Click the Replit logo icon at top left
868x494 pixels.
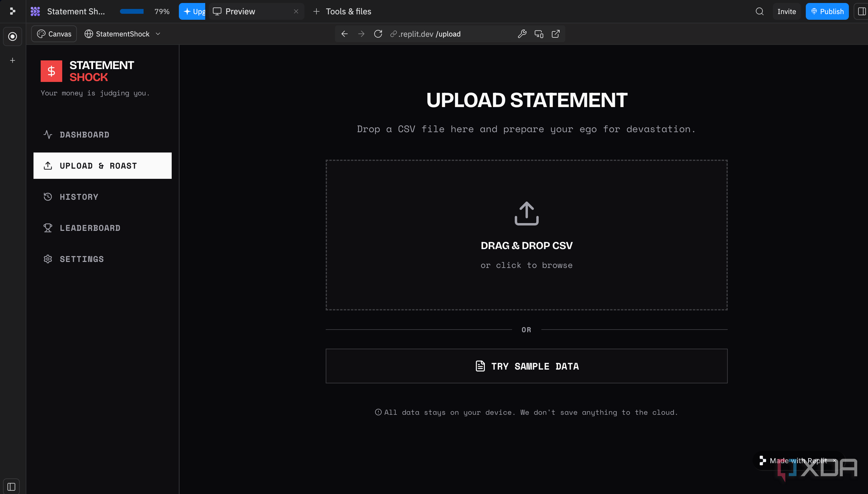[x=13, y=11]
